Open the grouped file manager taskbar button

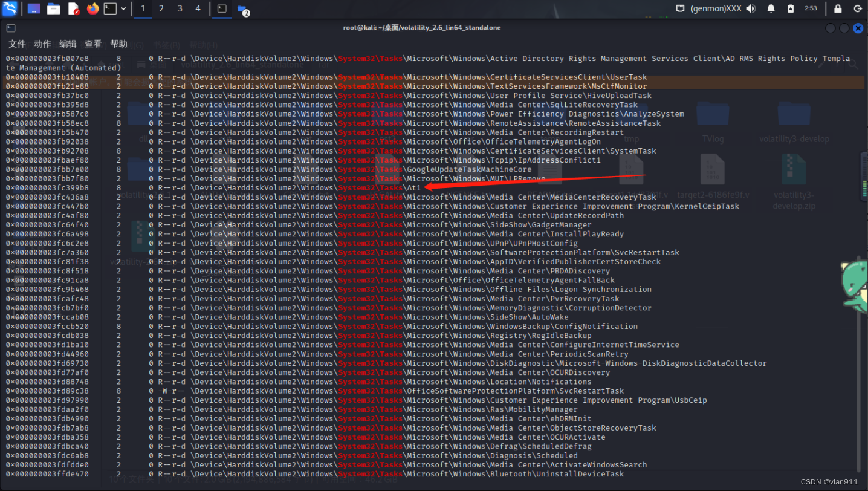[243, 9]
